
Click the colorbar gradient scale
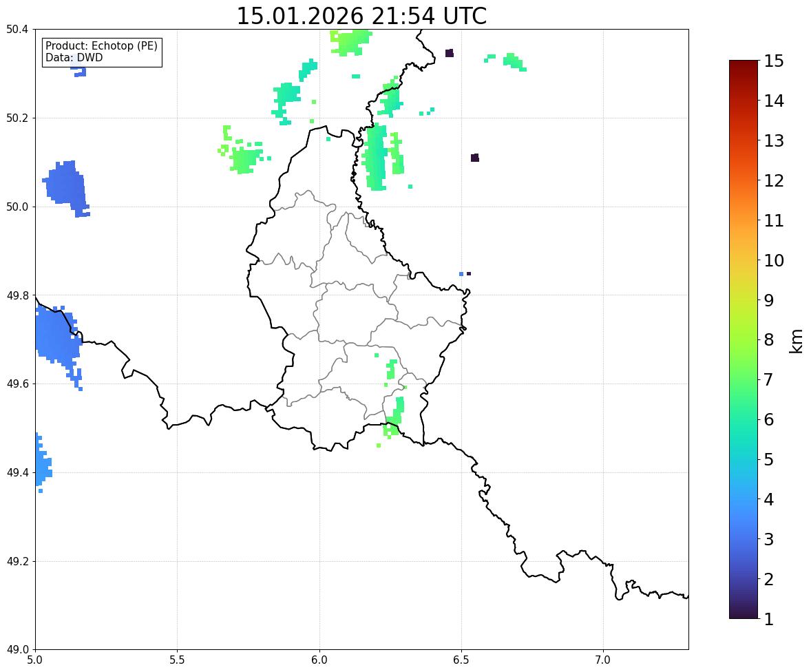744,339
